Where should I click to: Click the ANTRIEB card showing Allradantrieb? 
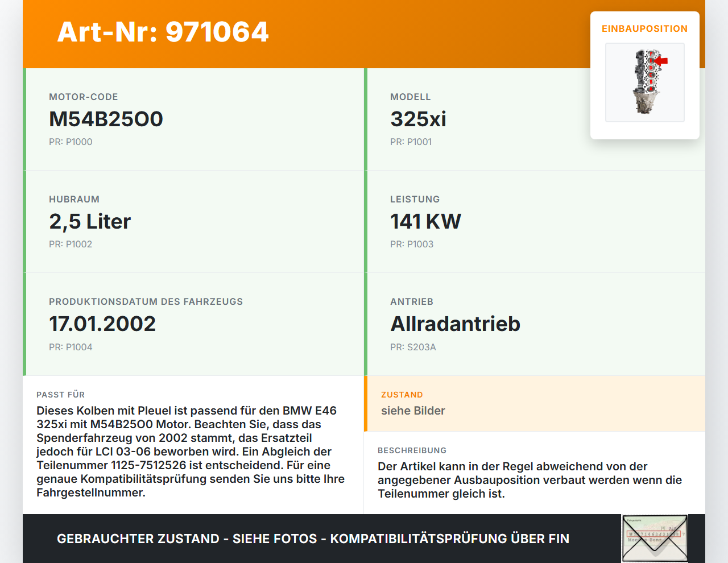[455, 324]
